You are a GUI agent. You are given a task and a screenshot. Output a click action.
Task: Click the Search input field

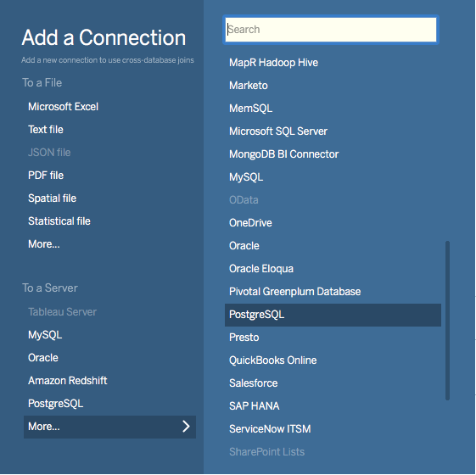331,30
